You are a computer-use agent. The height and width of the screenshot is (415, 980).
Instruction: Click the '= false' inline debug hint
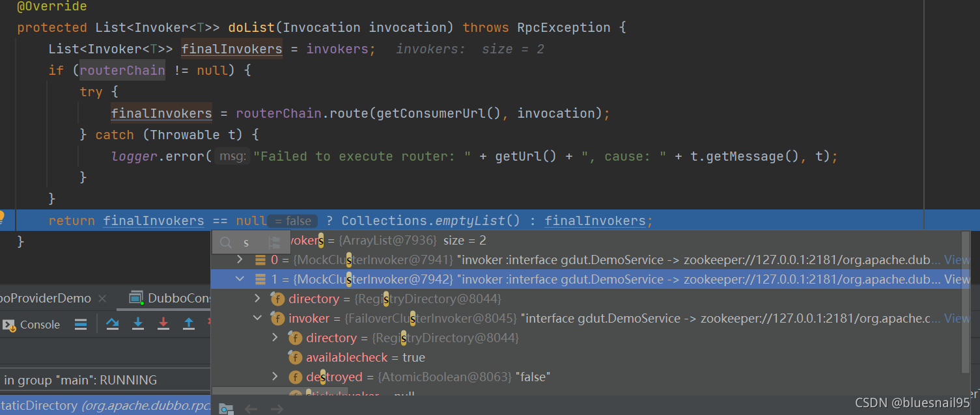pos(293,221)
